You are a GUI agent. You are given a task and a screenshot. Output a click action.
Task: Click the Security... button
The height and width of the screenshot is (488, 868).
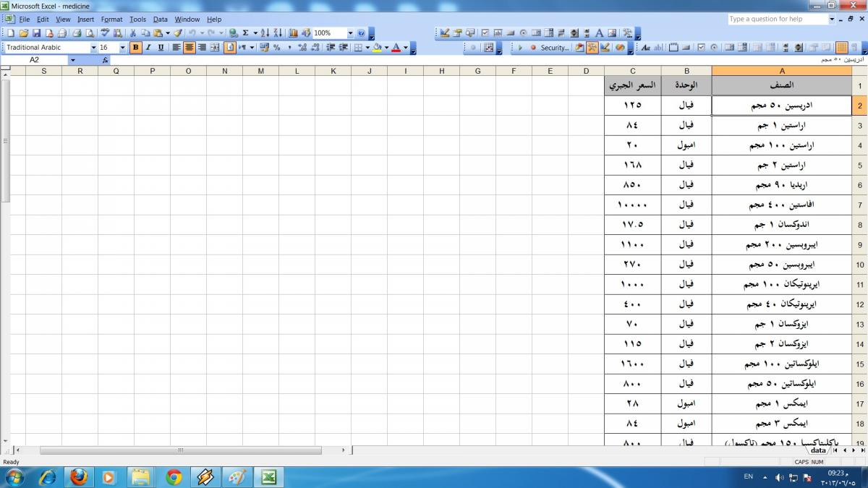coord(555,48)
